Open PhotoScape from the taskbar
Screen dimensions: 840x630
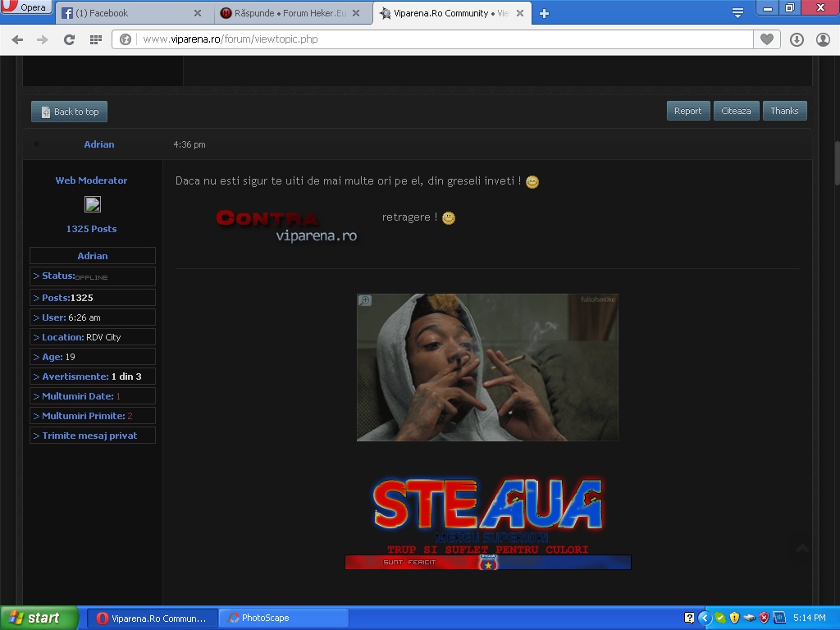(284, 619)
